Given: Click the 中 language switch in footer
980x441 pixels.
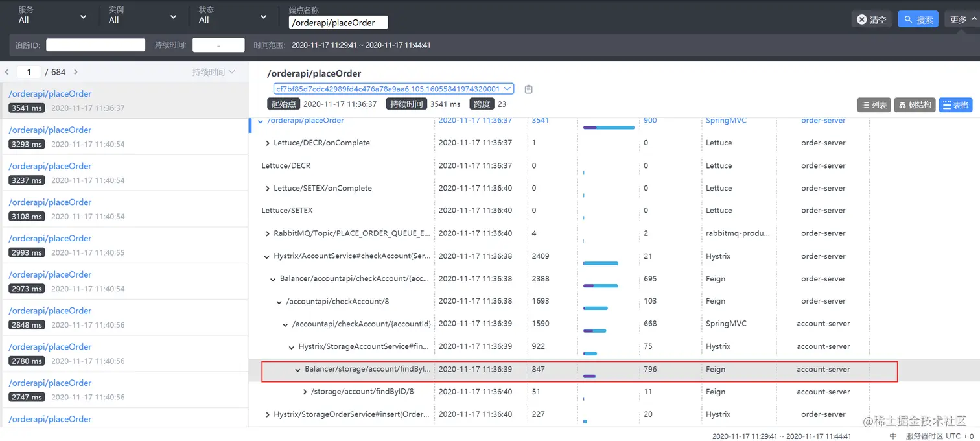Looking at the screenshot, I should (893, 436).
